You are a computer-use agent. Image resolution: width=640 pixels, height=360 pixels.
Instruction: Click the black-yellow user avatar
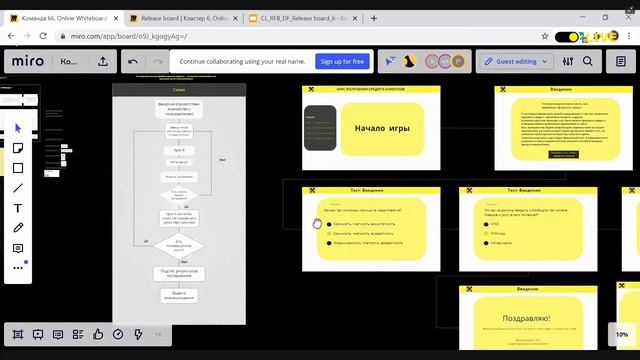pyautogui.click(x=409, y=62)
